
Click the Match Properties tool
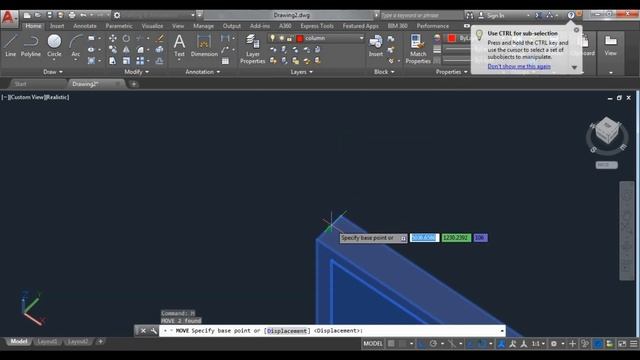[x=418, y=49]
